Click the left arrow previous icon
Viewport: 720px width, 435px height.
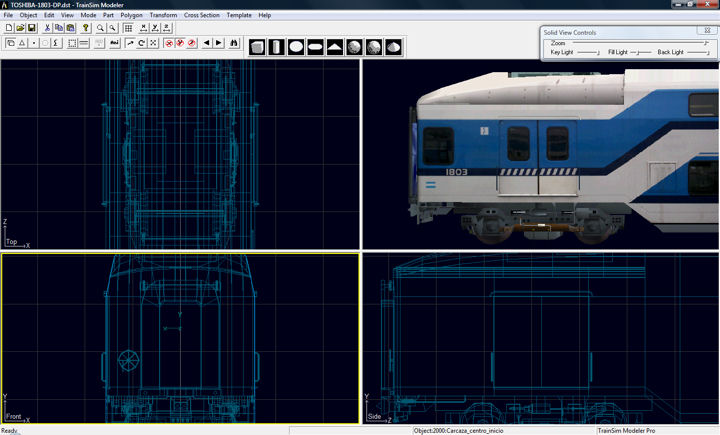206,44
